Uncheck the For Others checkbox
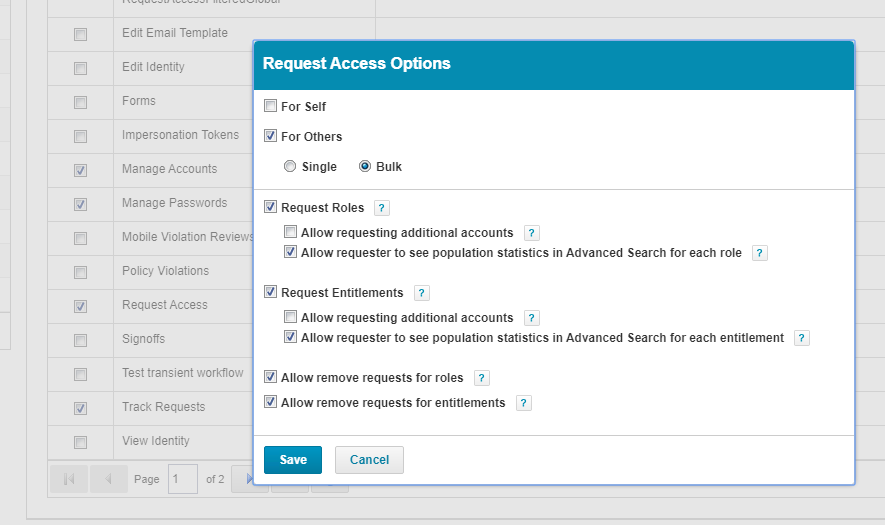This screenshot has height=525, width=885. click(x=270, y=136)
